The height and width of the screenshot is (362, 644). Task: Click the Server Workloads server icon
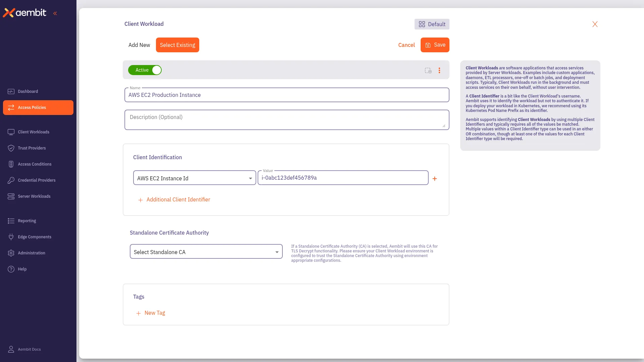tap(11, 196)
